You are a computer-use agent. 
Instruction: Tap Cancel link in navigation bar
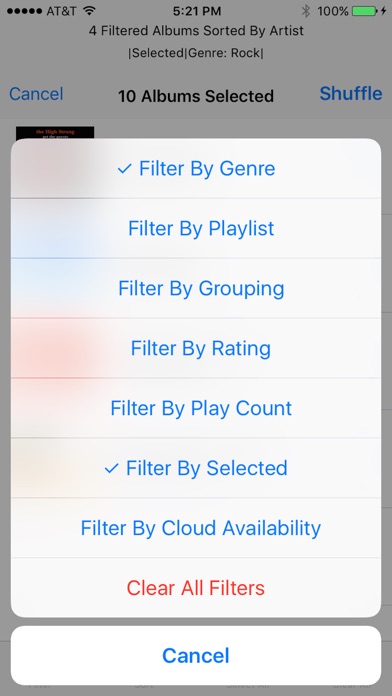pos(36,94)
